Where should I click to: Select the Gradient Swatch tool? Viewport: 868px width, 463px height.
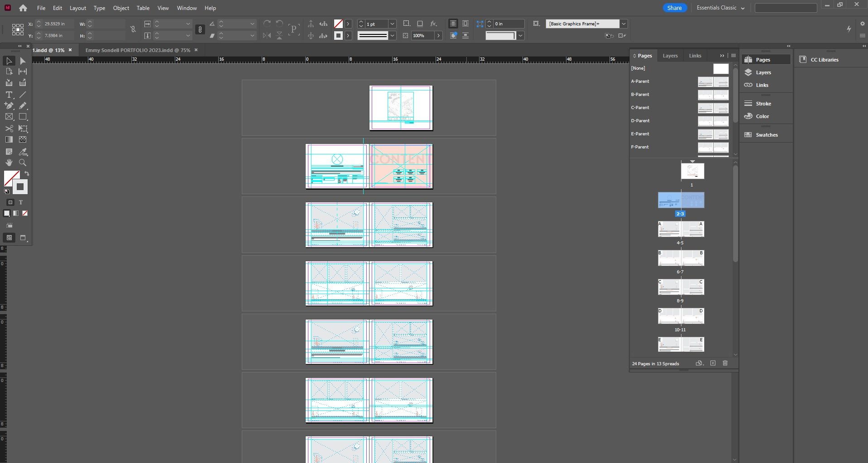9,139
